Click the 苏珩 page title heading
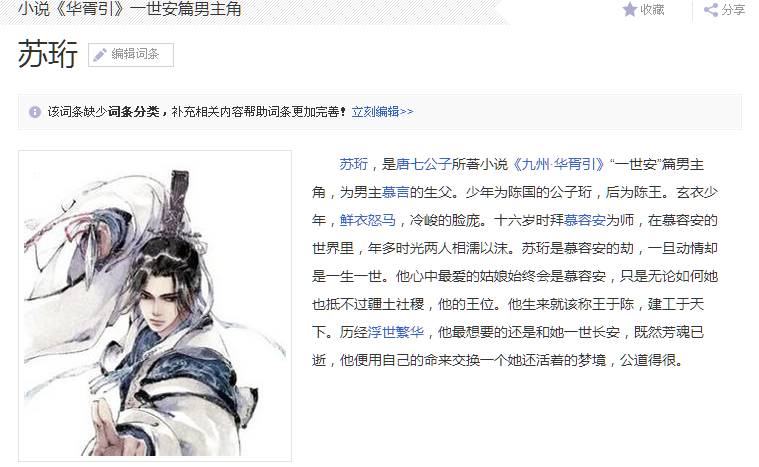 click(48, 54)
